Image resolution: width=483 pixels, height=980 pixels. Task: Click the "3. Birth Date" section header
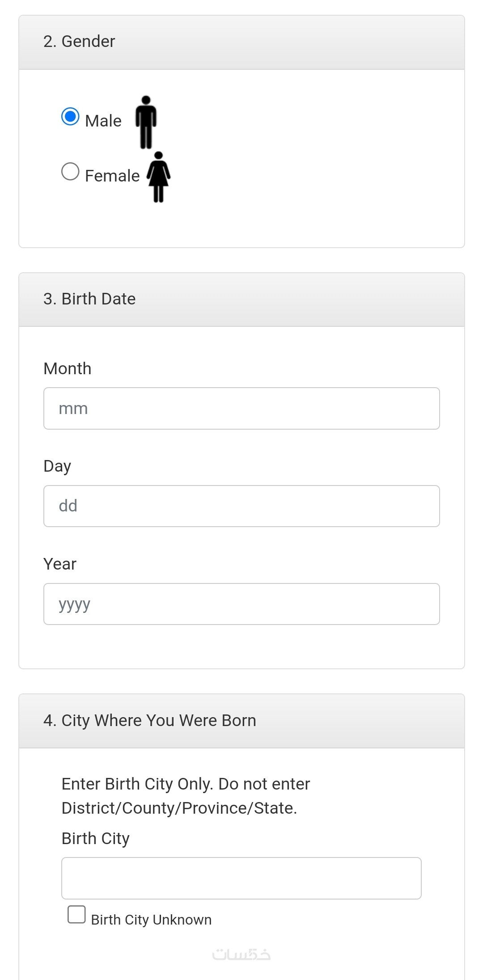click(89, 299)
